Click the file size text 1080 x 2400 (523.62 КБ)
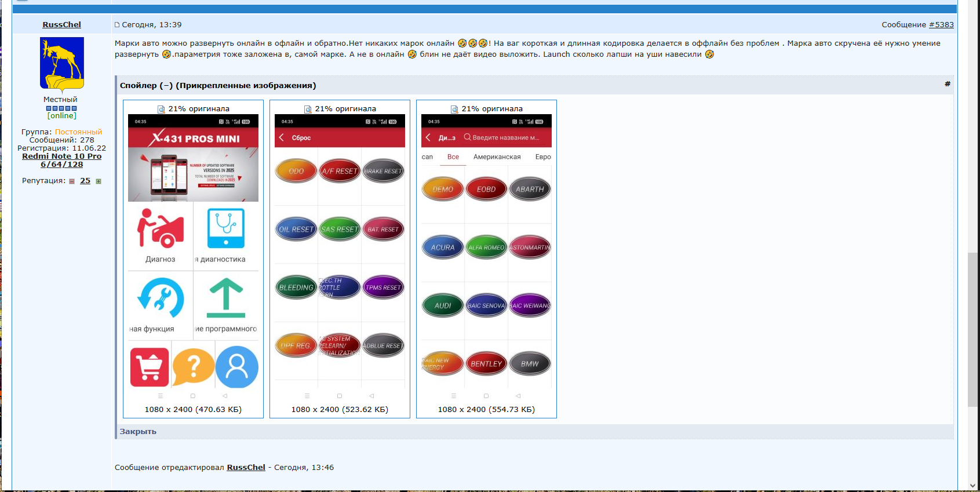Viewport: 980px width, 492px height. click(x=340, y=409)
